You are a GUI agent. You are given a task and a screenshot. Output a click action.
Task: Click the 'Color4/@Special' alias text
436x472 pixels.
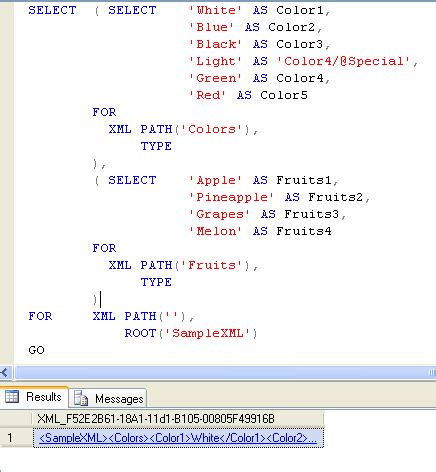[x=343, y=61]
